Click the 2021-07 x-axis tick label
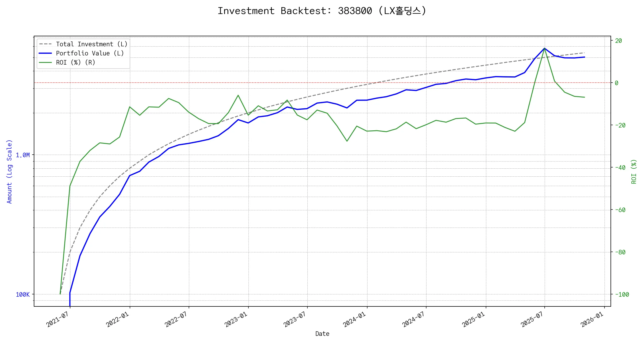644x343 pixels. point(58,320)
